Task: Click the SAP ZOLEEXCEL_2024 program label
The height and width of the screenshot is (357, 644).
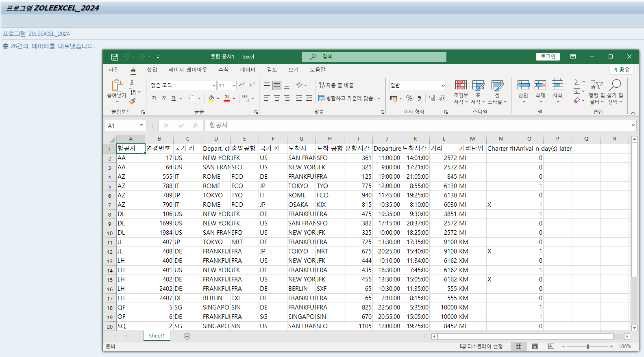Action: 36,34
